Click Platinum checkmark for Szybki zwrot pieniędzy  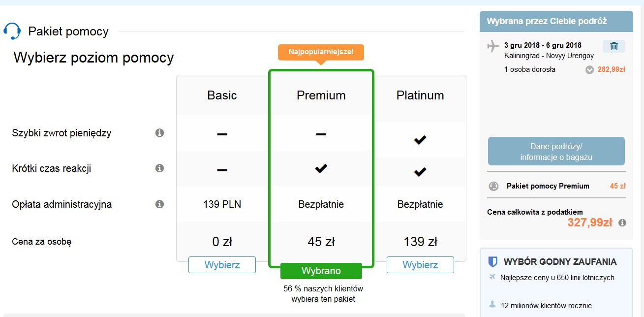click(x=420, y=140)
